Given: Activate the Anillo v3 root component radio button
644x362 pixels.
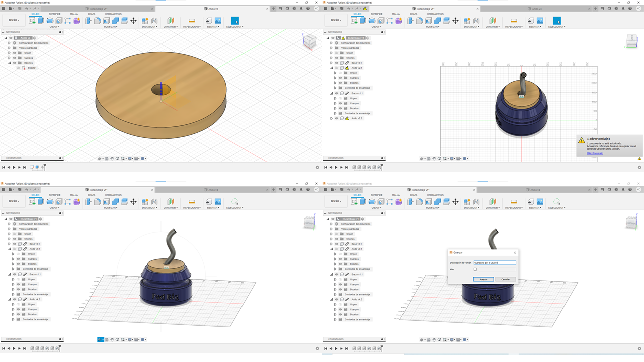Looking at the screenshot, I should (x=35, y=38).
